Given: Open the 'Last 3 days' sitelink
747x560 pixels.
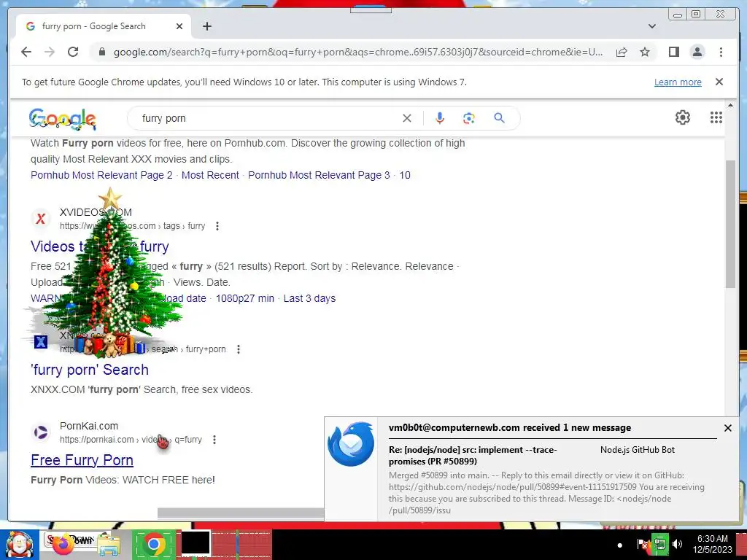Looking at the screenshot, I should click(309, 298).
